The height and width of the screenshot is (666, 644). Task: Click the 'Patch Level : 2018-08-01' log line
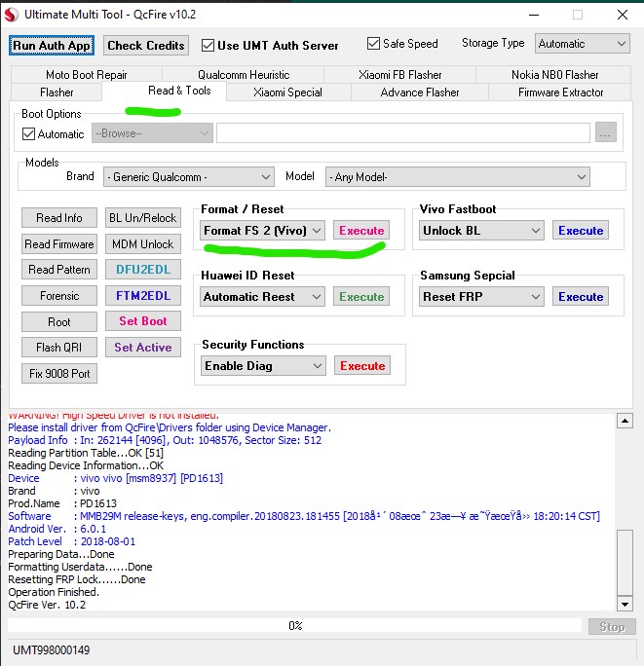click(71, 541)
